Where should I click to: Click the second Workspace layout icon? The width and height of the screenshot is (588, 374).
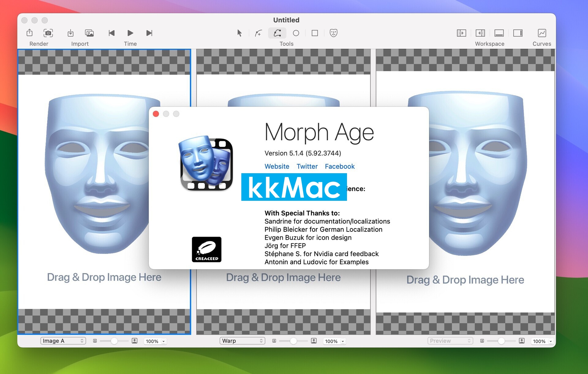pyautogui.click(x=480, y=33)
